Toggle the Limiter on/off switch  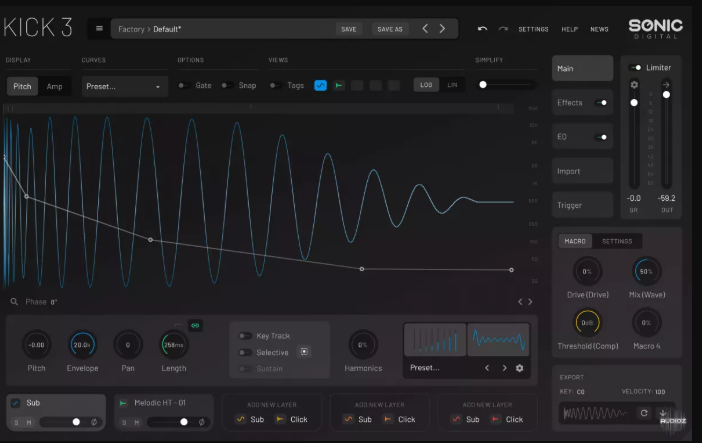pos(634,67)
